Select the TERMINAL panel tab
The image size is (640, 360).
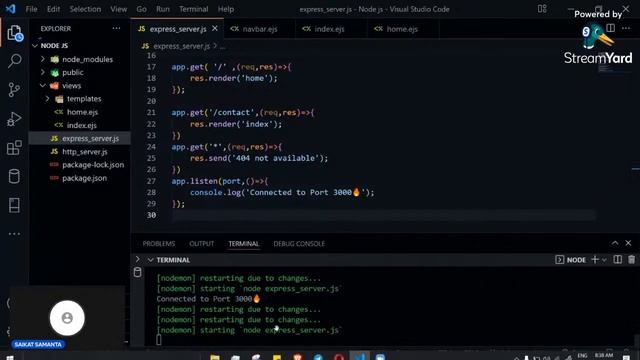[x=244, y=244]
